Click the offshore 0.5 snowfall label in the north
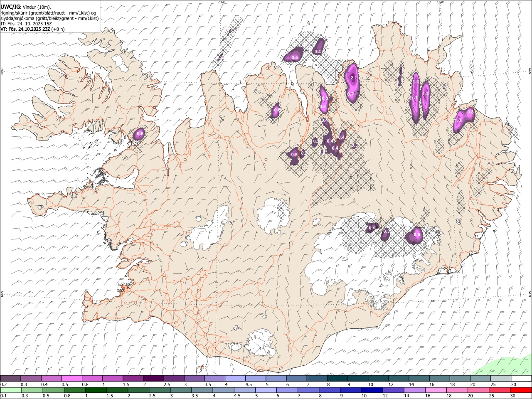The width and height of the screenshot is (532, 399). point(295,57)
